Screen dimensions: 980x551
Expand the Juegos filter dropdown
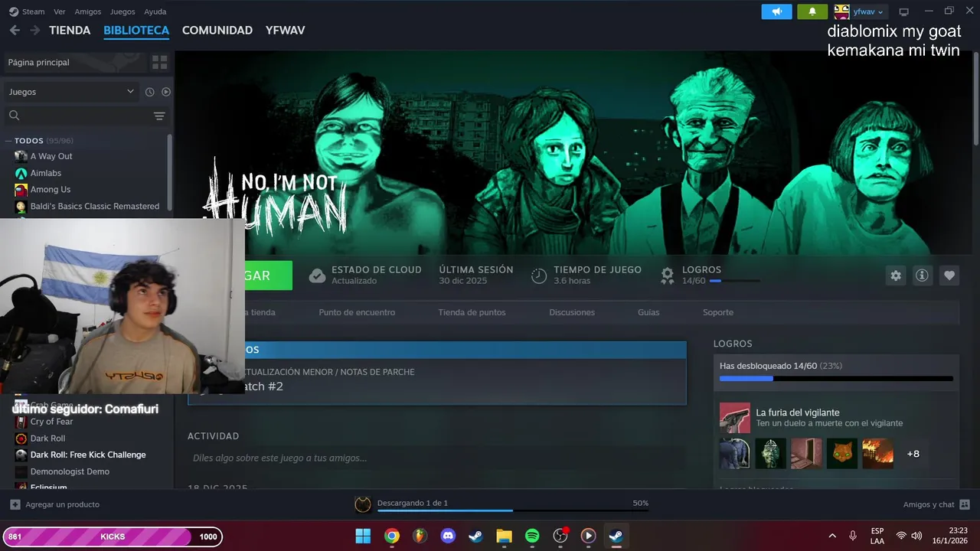pyautogui.click(x=71, y=92)
